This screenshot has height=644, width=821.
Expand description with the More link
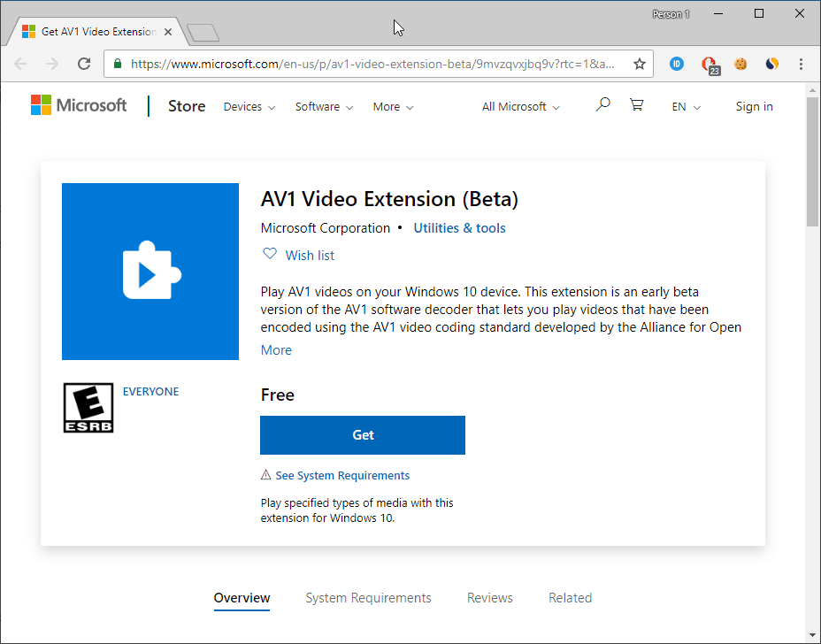point(276,350)
